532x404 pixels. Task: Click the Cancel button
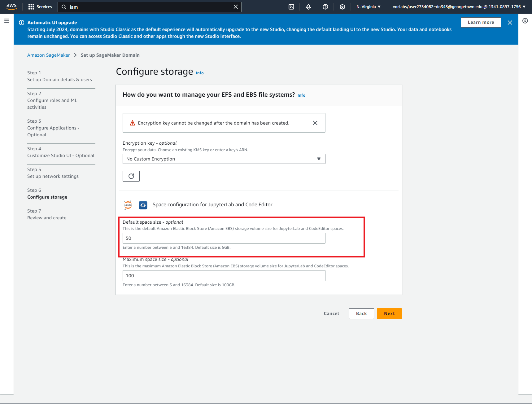tap(331, 314)
